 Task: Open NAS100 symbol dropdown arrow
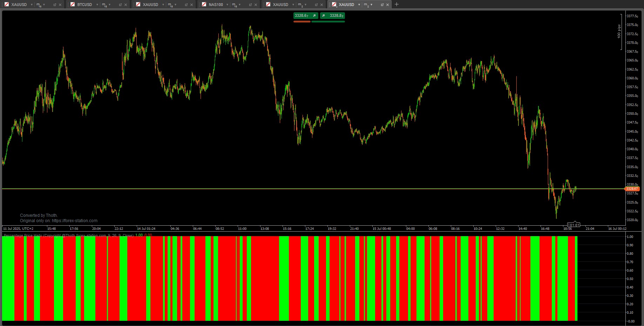pos(227,5)
